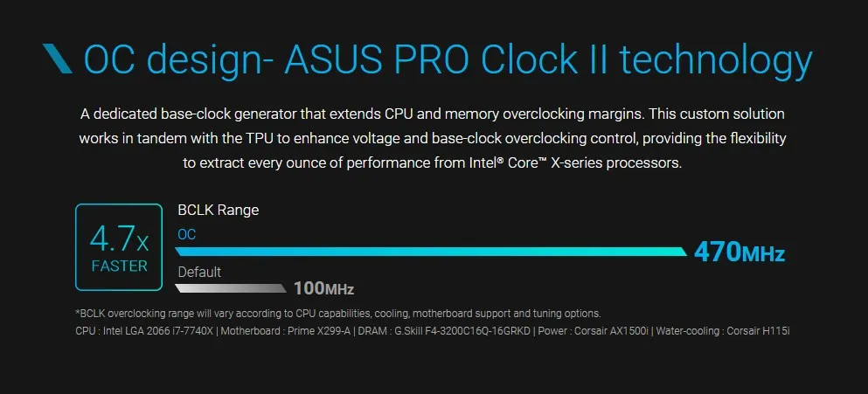
Task: Click the Corsair H115i water-cooling text
Action: pyautogui.click(x=723, y=331)
